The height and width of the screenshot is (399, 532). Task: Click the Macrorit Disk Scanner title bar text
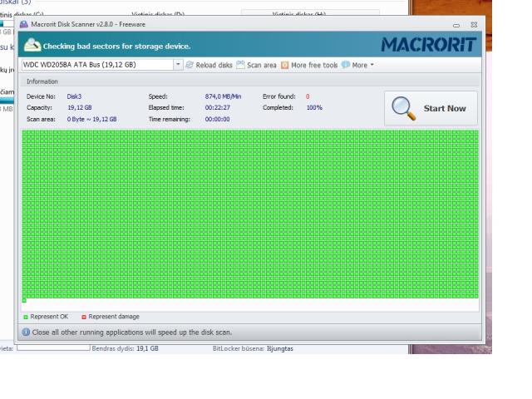click(87, 24)
